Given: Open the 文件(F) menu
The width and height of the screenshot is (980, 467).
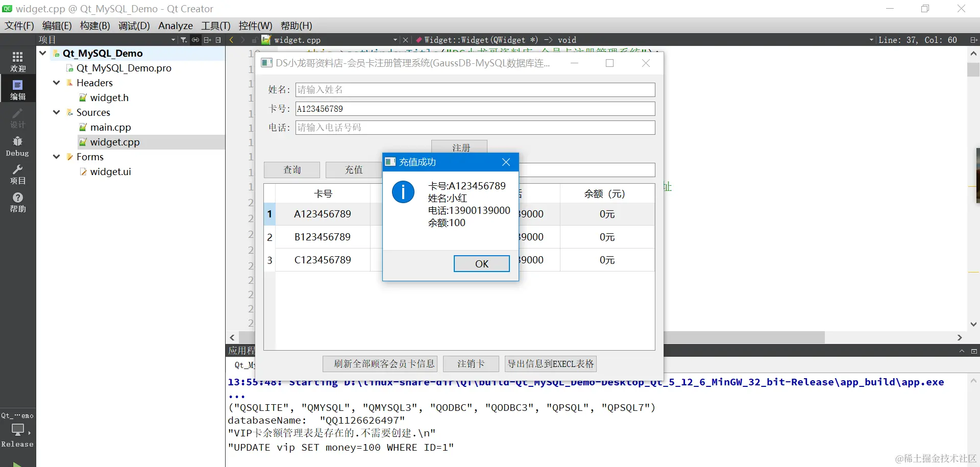Looking at the screenshot, I should point(19,26).
